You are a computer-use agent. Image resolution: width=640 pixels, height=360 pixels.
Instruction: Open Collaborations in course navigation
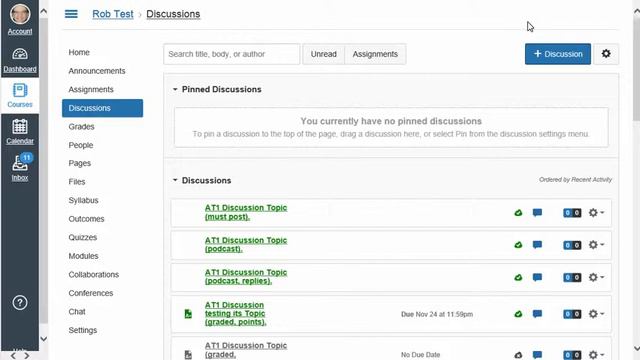point(93,275)
